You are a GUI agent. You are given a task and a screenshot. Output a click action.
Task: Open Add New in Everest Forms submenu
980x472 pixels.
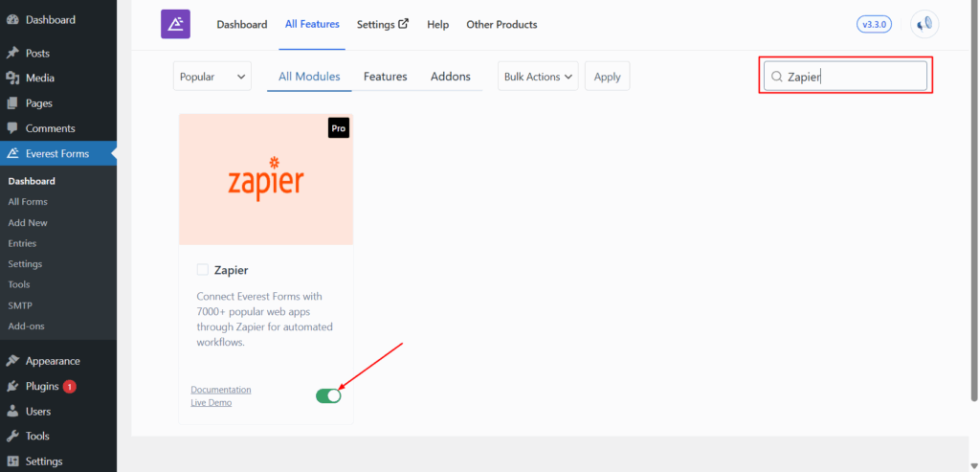coord(28,222)
